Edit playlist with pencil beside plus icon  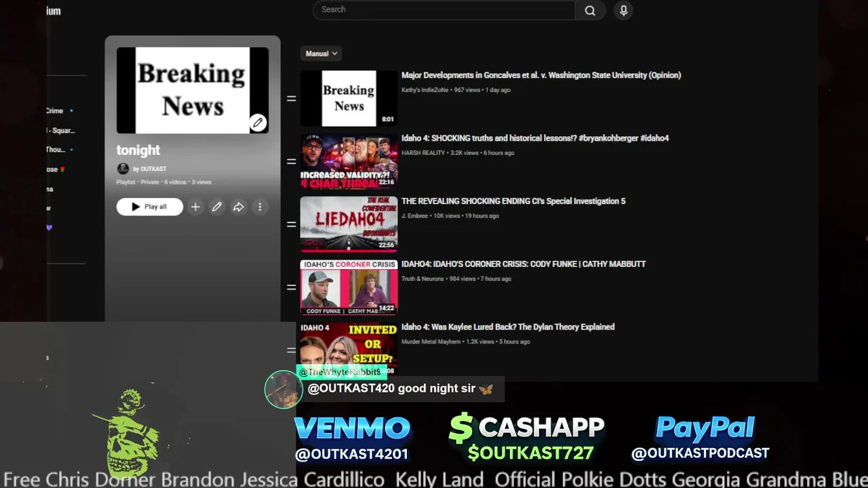[x=217, y=207]
